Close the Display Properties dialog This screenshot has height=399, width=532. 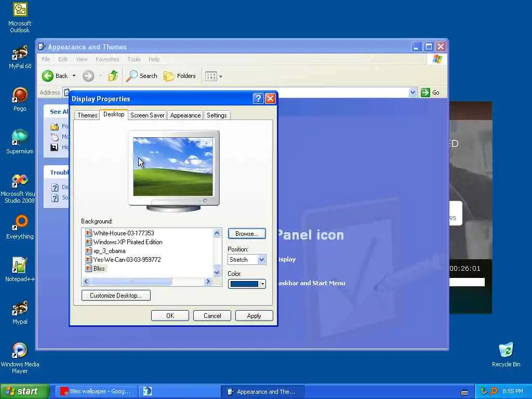[x=270, y=98]
